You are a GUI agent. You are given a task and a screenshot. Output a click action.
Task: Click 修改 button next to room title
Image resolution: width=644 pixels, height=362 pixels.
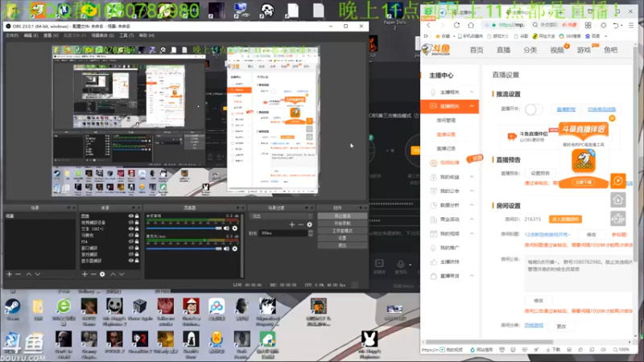coord(591,234)
